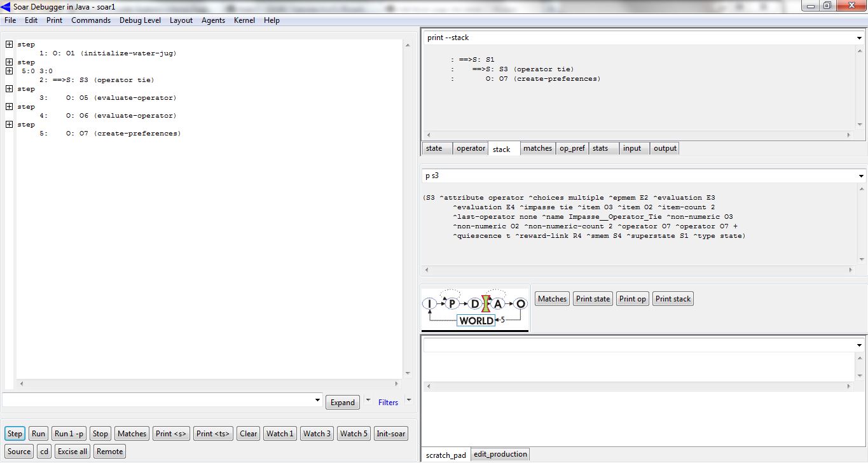Select the edit_production tab

point(500,454)
